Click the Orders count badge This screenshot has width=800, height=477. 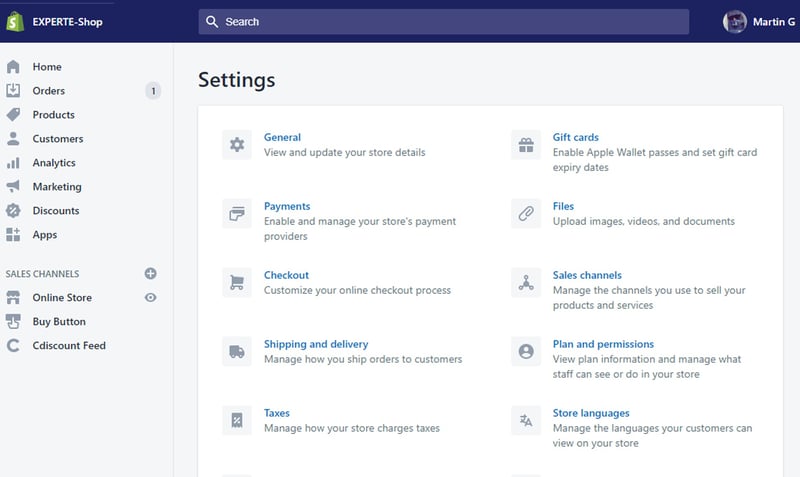pyautogui.click(x=153, y=91)
